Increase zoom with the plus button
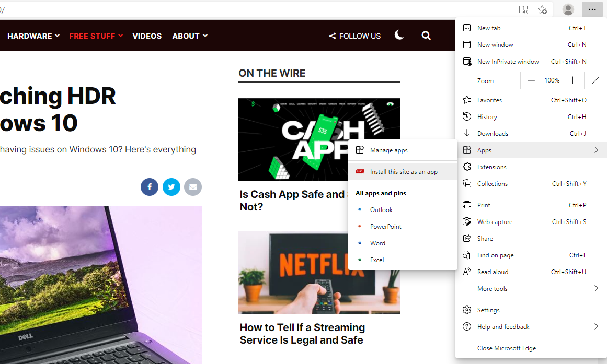Image resolution: width=607 pixels, height=364 pixels. pyautogui.click(x=572, y=80)
